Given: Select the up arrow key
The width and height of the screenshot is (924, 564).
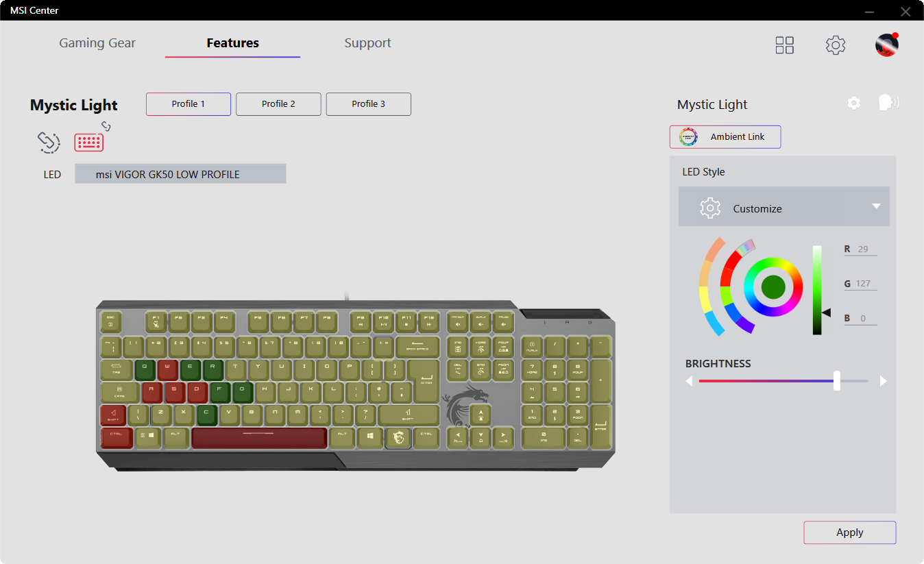Looking at the screenshot, I should (481, 415).
